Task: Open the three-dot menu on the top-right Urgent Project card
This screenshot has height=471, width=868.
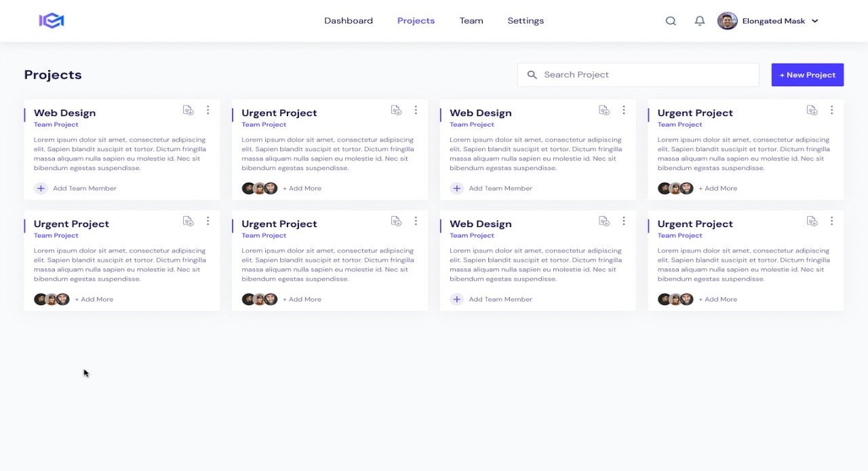Action: [x=831, y=110]
